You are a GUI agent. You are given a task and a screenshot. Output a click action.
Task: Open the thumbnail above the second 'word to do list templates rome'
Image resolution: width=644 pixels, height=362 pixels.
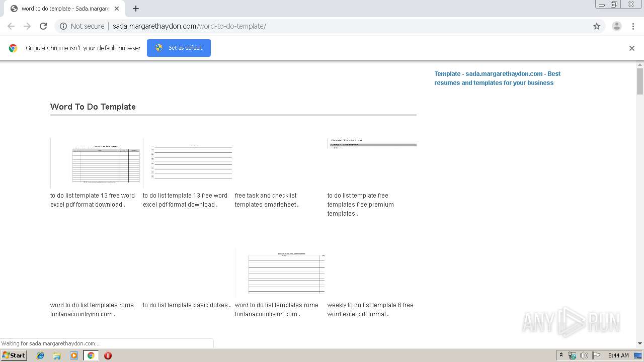[280, 273]
